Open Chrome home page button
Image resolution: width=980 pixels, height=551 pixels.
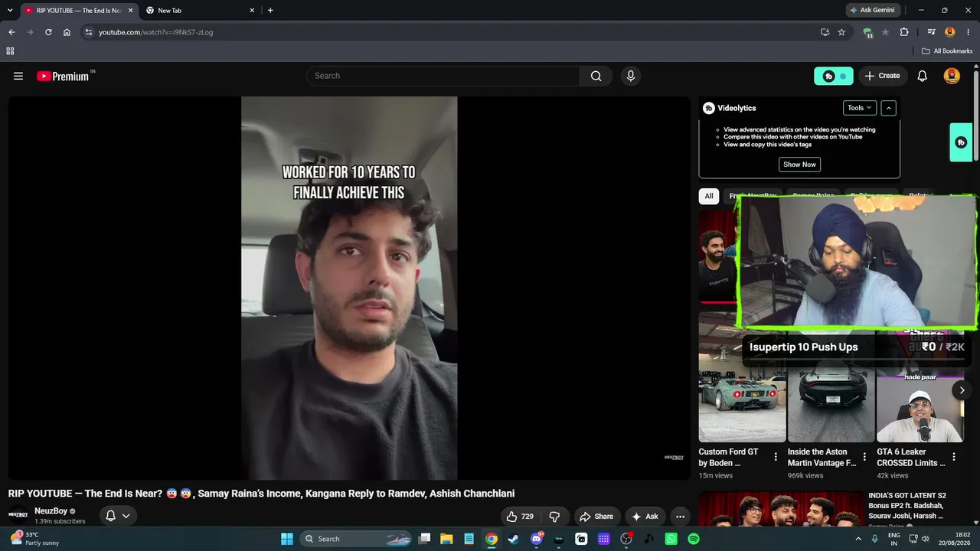(x=67, y=32)
